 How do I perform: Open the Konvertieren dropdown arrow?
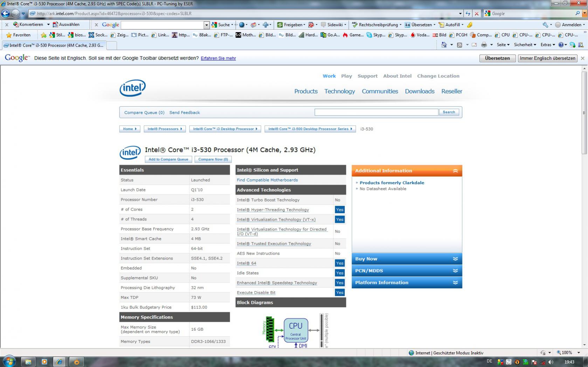tap(48, 24)
